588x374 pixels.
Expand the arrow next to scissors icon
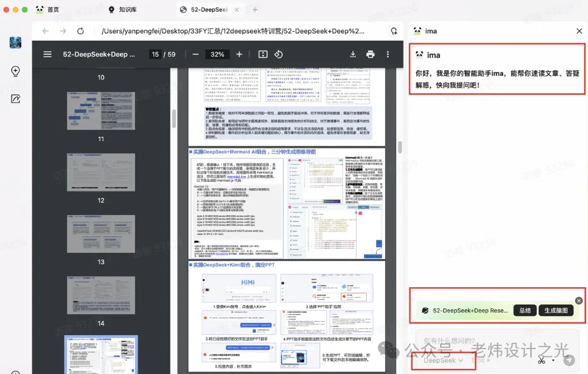pyautogui.click(x=553, y=361)
